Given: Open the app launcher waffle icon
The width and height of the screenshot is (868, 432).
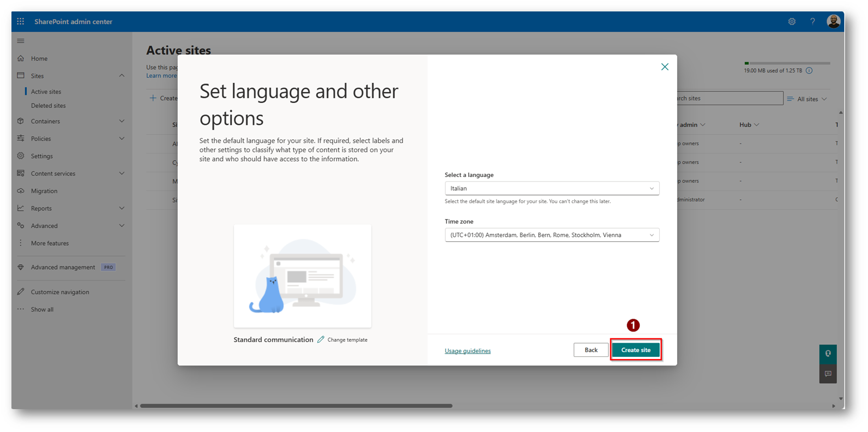Looking at the screenshot, I should pos(21,21).
